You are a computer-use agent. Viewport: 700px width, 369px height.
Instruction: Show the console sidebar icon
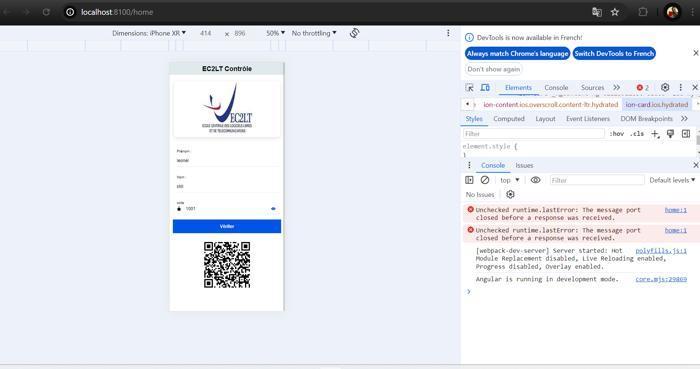point(469,180)
